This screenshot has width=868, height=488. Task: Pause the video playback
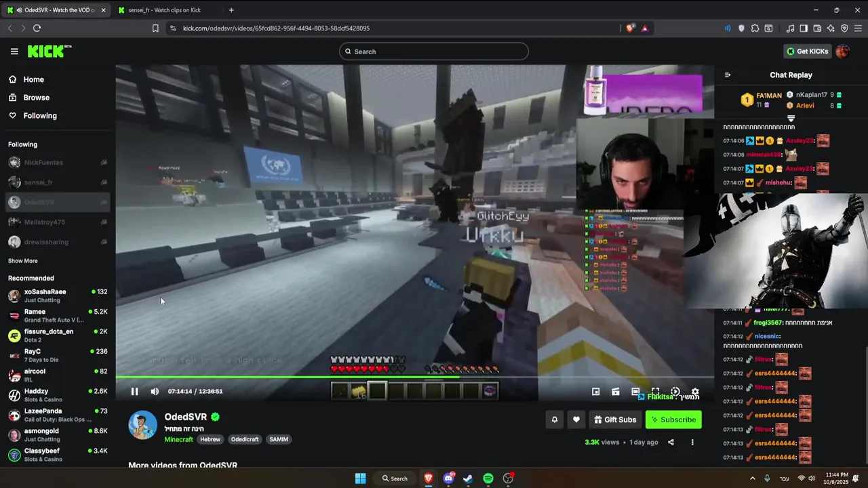pyautogui.click(x=134, y=391)
